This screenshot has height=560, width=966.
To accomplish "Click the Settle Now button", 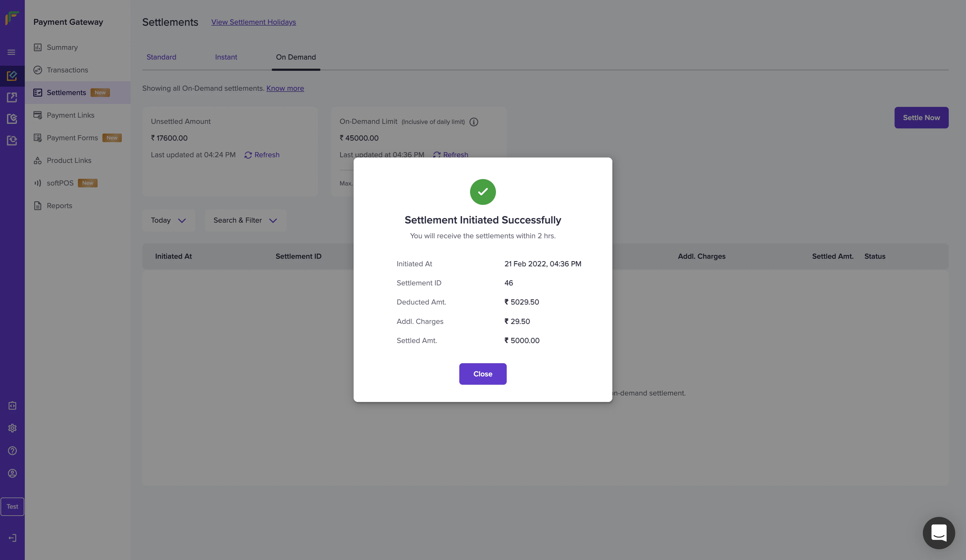I will (x=921, y=118).
